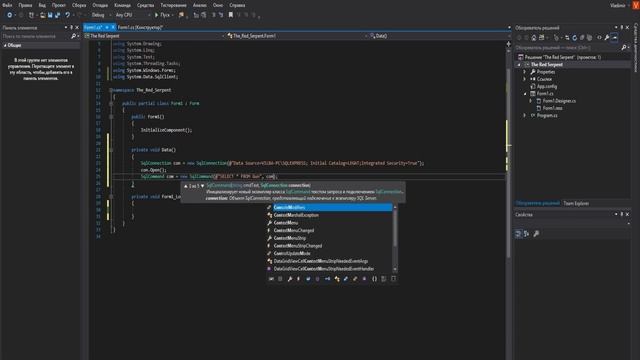Open the Debug configuration dropdown

[x=101, y=15]
